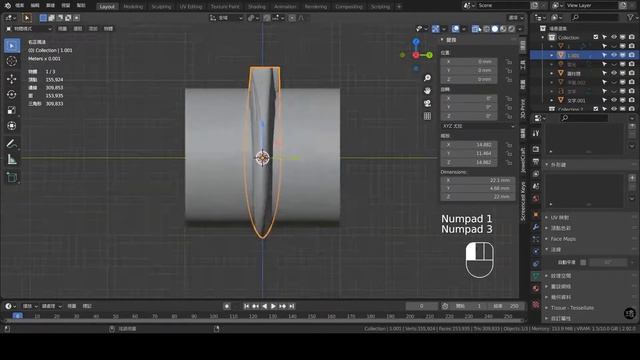Activate the 3D Cursor tool
The width and height of the screenshot is (640, 360).
(x=12, y=61)
